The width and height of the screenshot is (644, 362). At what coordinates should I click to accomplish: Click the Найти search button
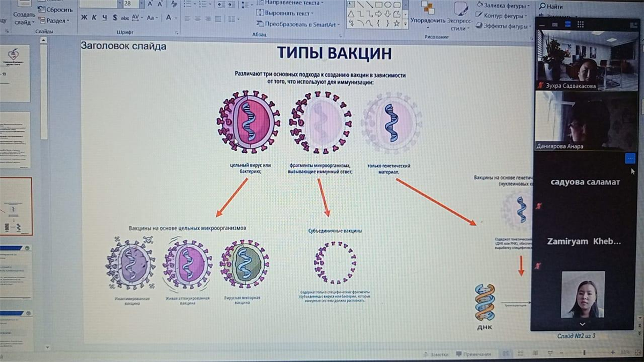(x=552, y=6)
